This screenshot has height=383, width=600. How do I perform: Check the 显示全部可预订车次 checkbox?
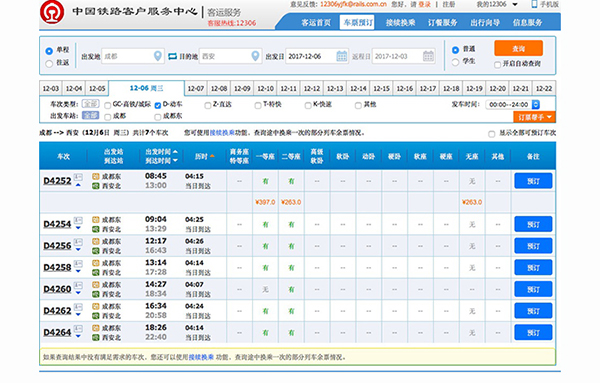(492, 134)
